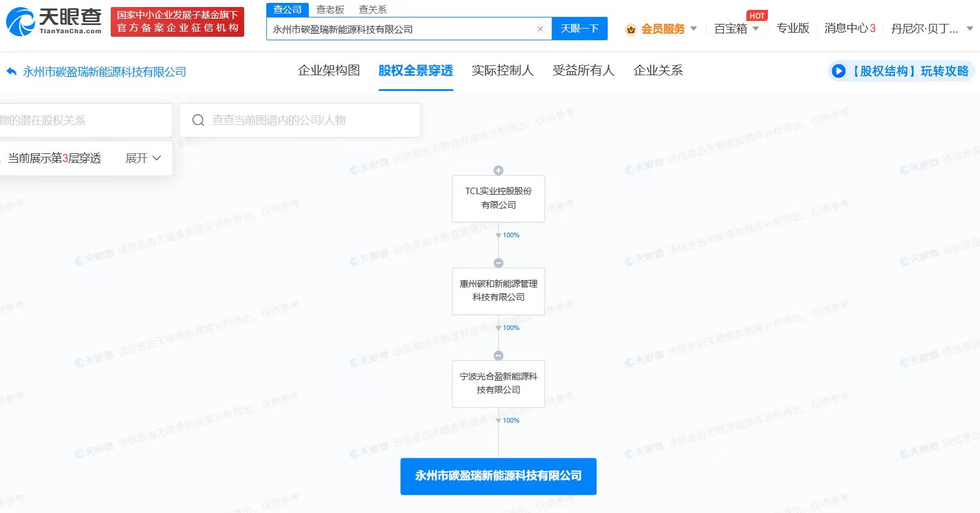The height and width of the screenshot is (513, 980).
Task: Play the 股权结构 玩转攻略 video guide
Action: [901, 71]
